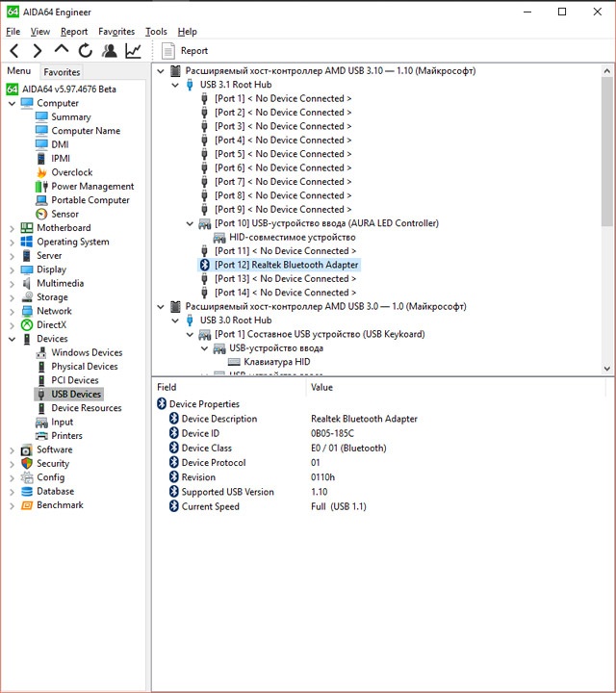Open the Windows Devices icon
This screenshot has height=693, width=616.
(41, 352)
